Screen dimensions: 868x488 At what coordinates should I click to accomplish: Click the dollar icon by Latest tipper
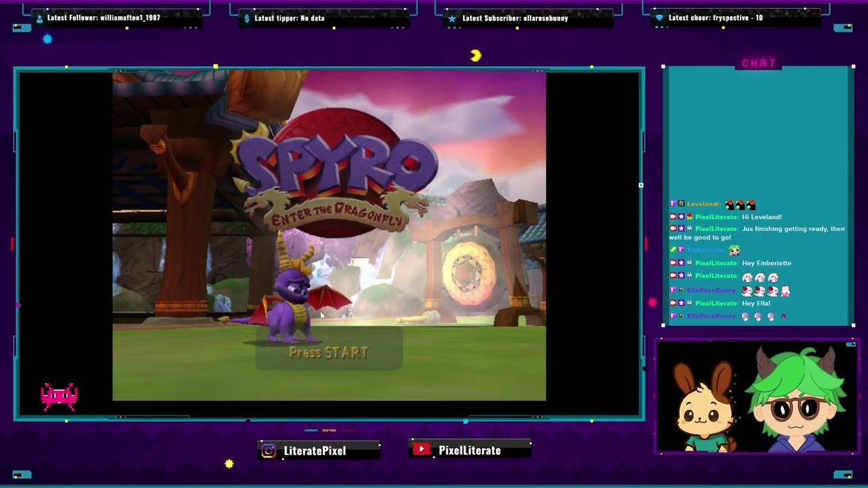247,18
